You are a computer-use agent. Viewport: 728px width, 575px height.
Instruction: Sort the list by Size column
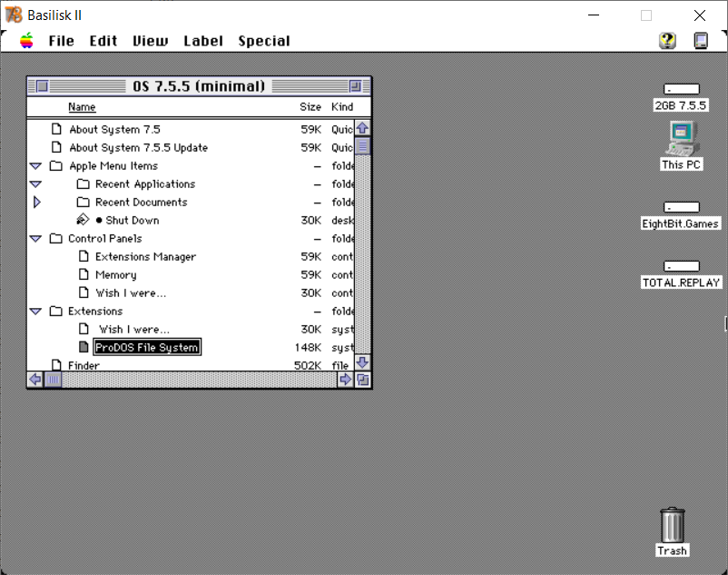[310, 107]
